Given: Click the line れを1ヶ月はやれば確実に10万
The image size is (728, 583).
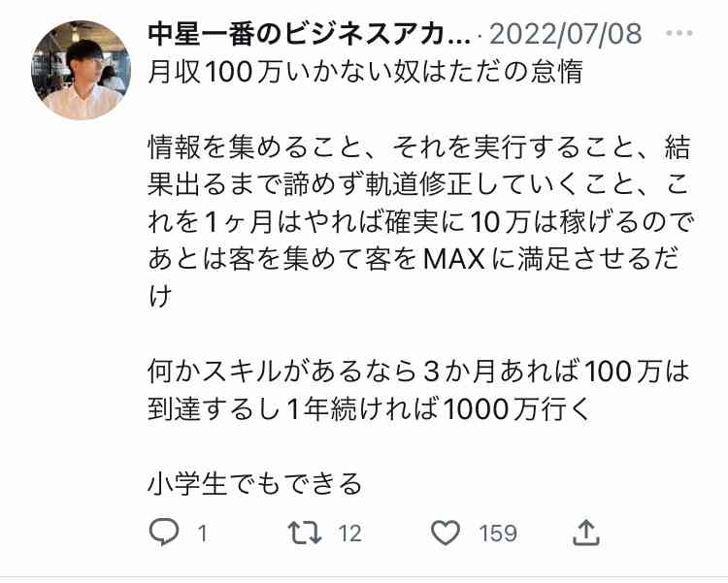Looking at the screenshot, I should click(340, 222).
